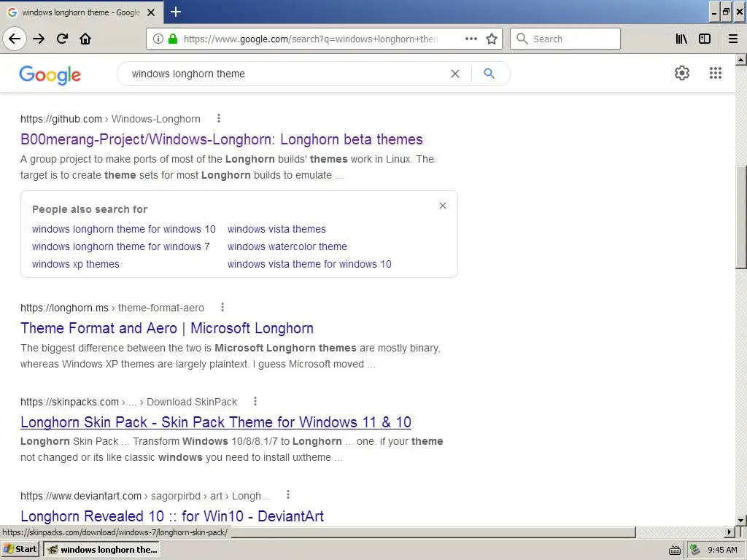Submit search with the blue magnifier
The width and height of the screenshot is (747, 560).
pos(489,74)
